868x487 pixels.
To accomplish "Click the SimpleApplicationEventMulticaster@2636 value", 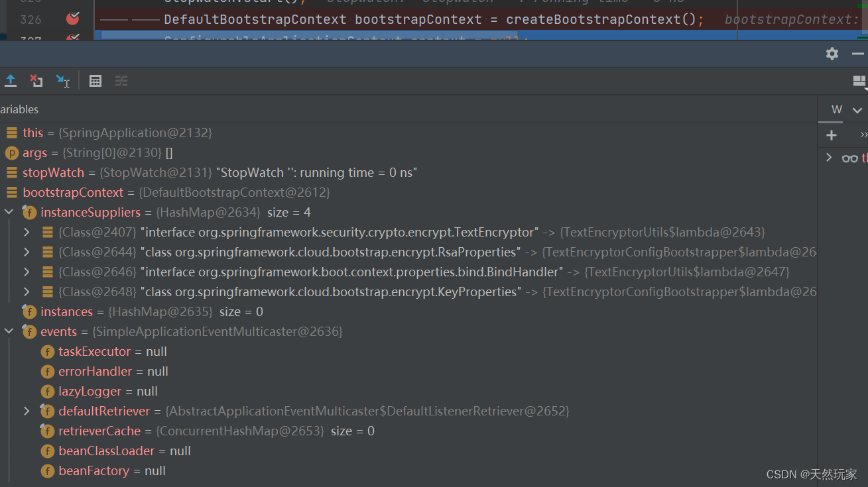I will (217, 331).
